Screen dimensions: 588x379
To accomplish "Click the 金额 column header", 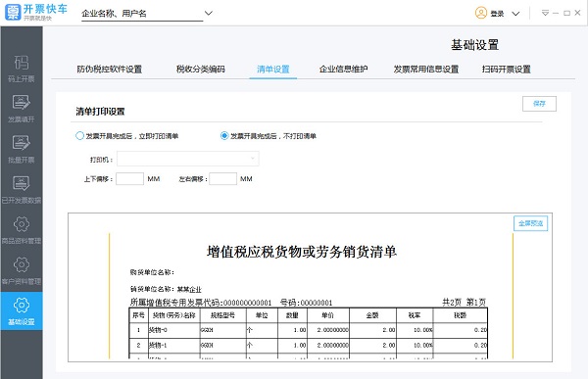I will coord(372,315).
